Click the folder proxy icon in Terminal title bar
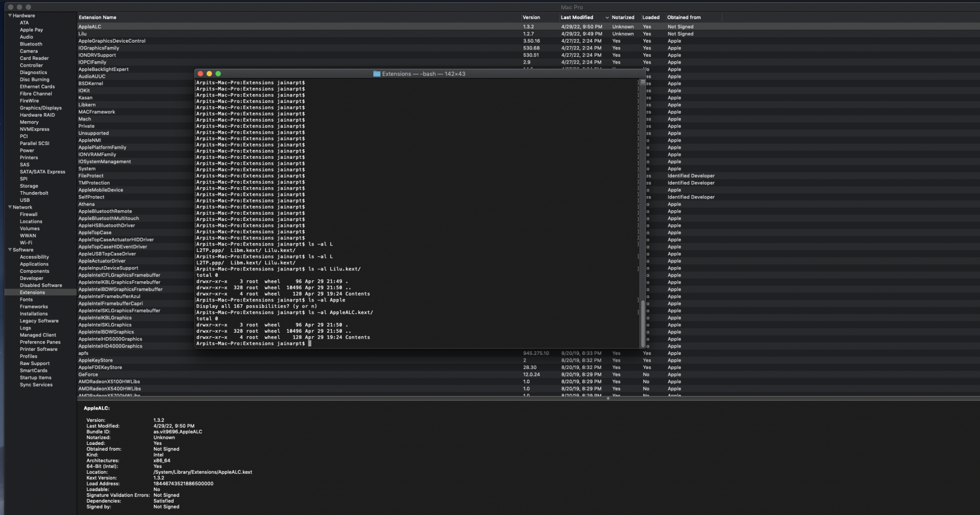This screenshot has width=980, height=515. [376, 74]
